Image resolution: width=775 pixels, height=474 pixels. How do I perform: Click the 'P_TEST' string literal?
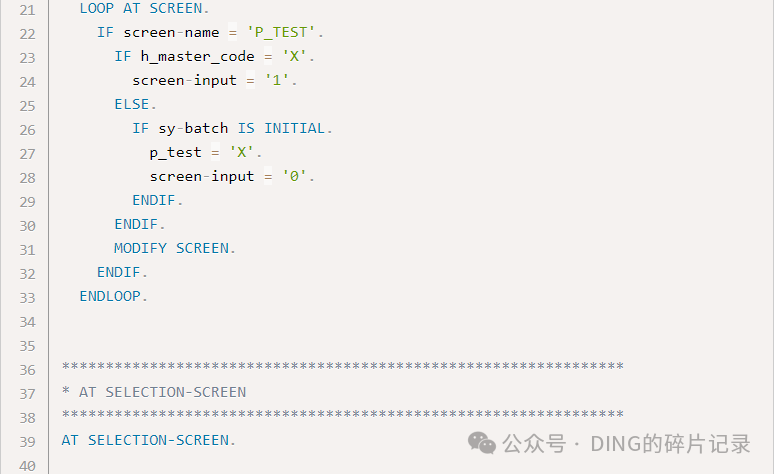point(280,33)
